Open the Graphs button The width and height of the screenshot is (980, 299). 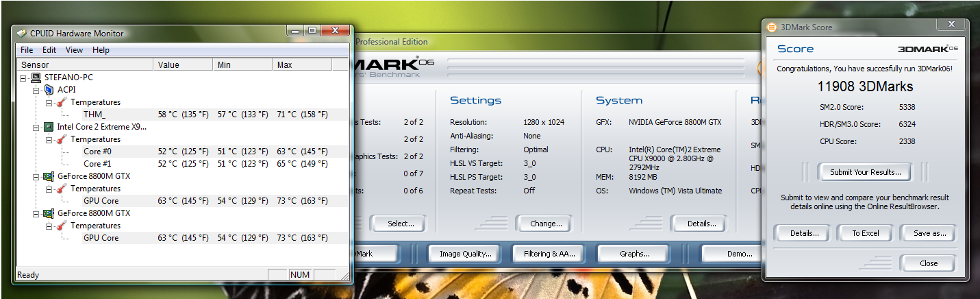point(635,254)
